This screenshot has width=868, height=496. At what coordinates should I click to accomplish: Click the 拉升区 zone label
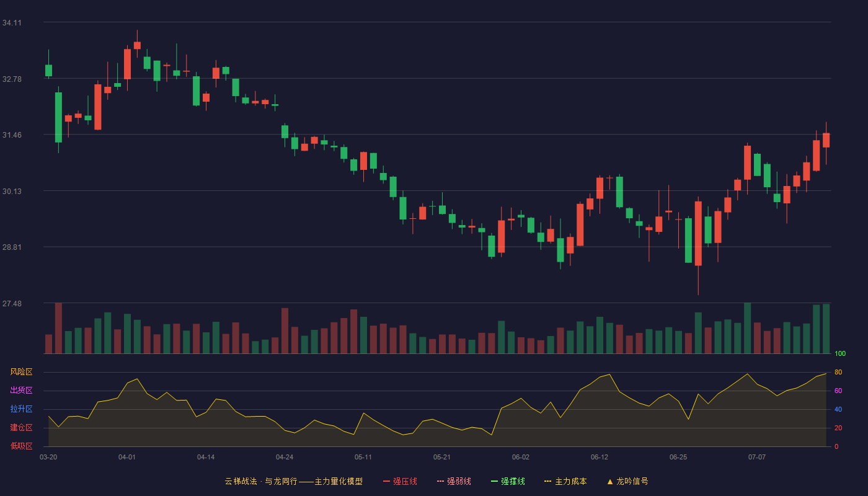point(21,409)
